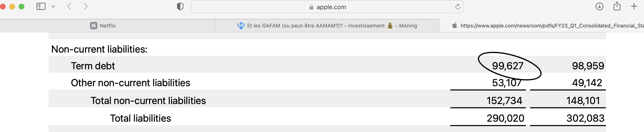Go forward with the right arrow
Image resolution: width=644 pixels, height=132 pixels.
[86, 6]
